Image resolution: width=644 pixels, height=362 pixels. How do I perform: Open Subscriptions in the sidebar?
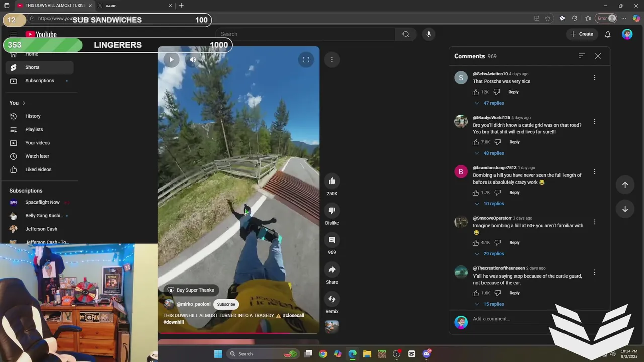(39, 81)
